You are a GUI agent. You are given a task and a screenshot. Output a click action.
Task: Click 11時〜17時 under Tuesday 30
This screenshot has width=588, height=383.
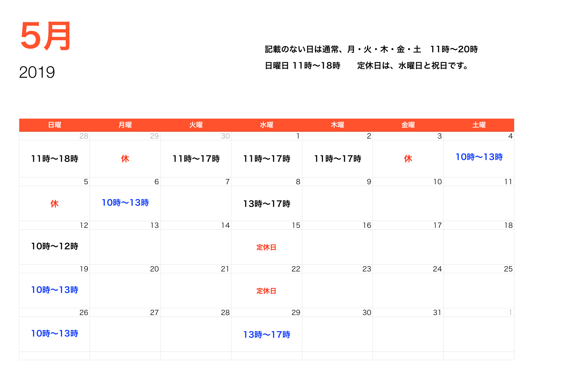(x=196, y=159)
